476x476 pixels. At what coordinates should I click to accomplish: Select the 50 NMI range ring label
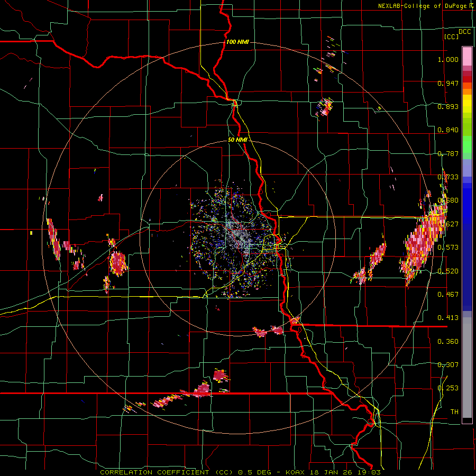tap(237, 140)
